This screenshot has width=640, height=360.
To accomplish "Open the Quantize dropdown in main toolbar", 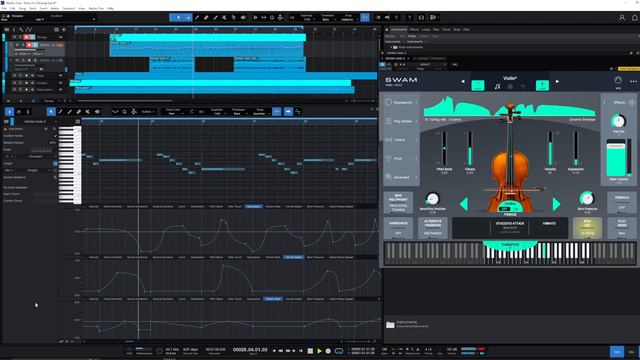I will 307,18.
